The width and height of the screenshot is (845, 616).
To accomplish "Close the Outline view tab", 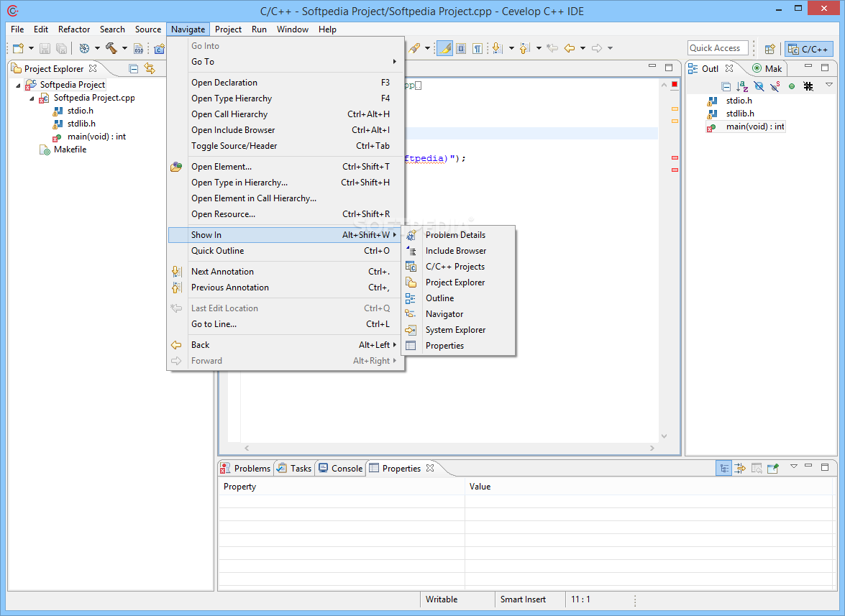I will pos(729,68).
